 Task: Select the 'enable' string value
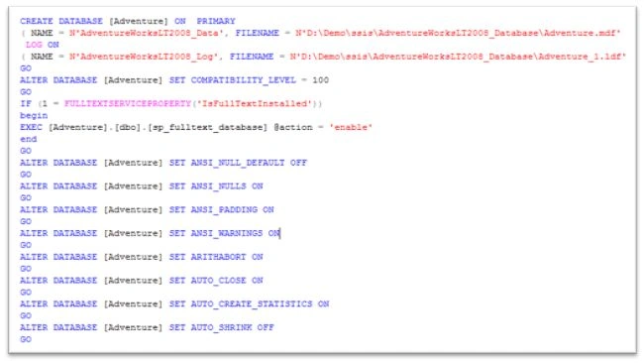pyautogui.click(x=351, y=127)
